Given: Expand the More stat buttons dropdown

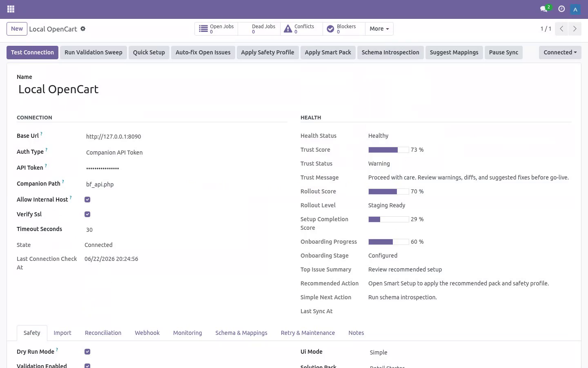Looking at the screenshot, I should point(379,29).
